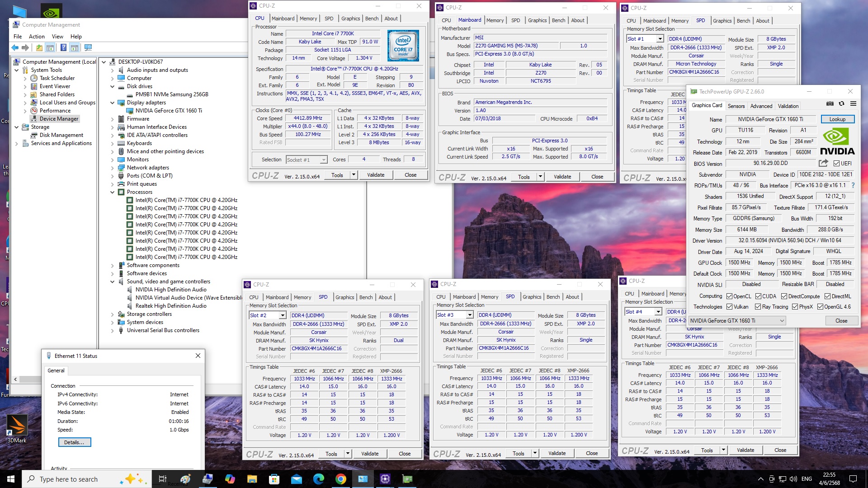Select Disk Management in the console tree
The height and width of the screenshot is (488, 868).
(61, 135)
